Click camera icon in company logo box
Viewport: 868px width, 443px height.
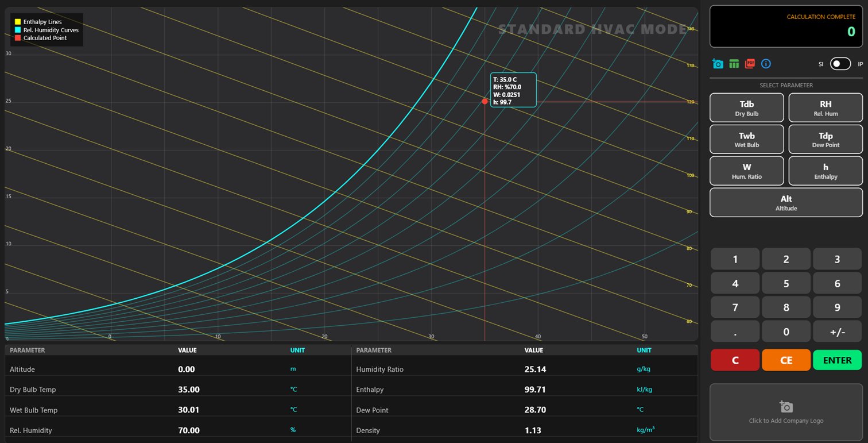pos(786,407)
